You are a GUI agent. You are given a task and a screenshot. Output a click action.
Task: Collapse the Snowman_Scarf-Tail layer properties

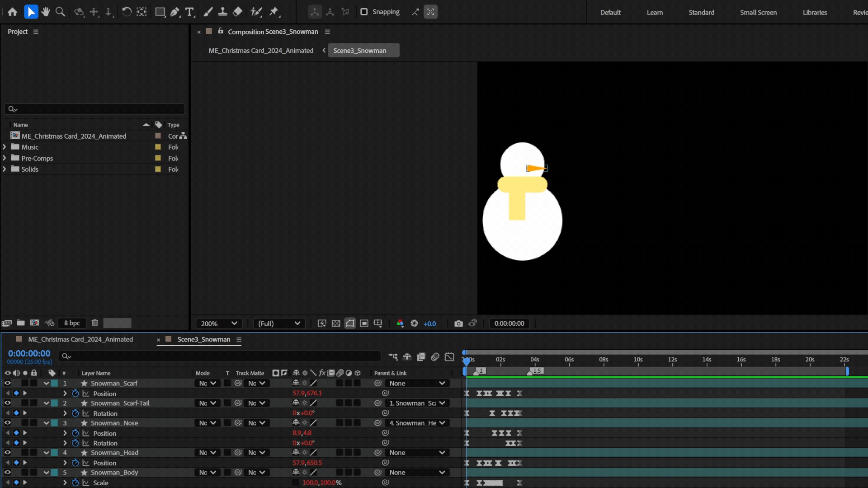(x=46, y=403)
